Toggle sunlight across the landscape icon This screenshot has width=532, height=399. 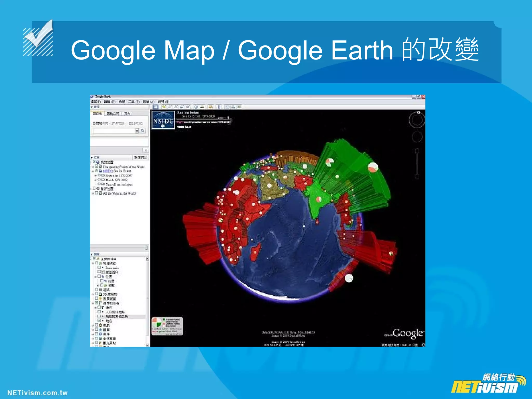tap(202, 107)
